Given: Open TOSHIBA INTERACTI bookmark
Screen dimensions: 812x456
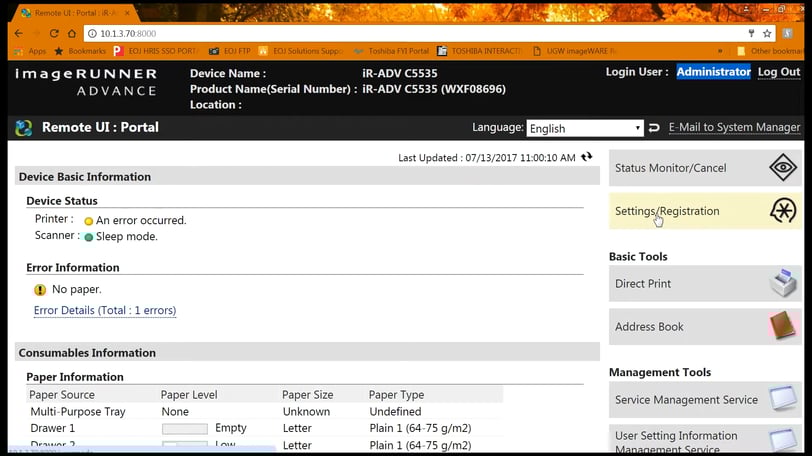Looking at the screenshot, I should (480, 51).
